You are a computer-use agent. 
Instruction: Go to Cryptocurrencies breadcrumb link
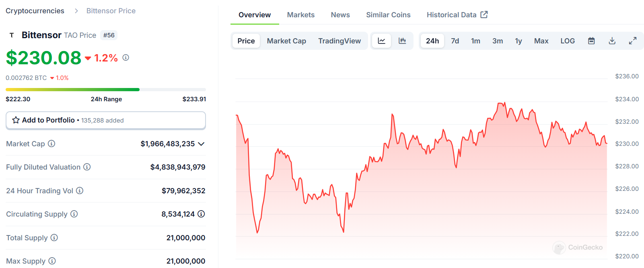(x=35, y=11)
